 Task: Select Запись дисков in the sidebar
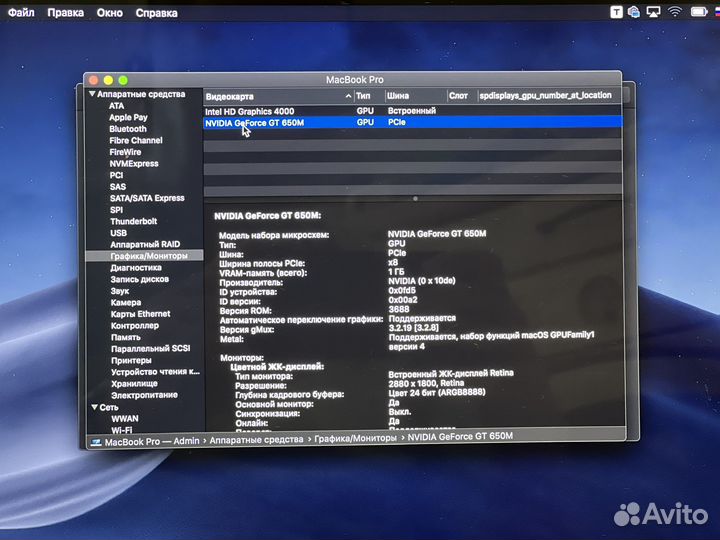pyautogui.click(x=140, y=279)
